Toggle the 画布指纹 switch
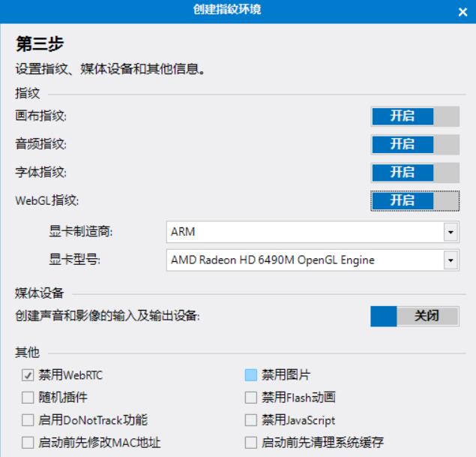 point(415,116)
